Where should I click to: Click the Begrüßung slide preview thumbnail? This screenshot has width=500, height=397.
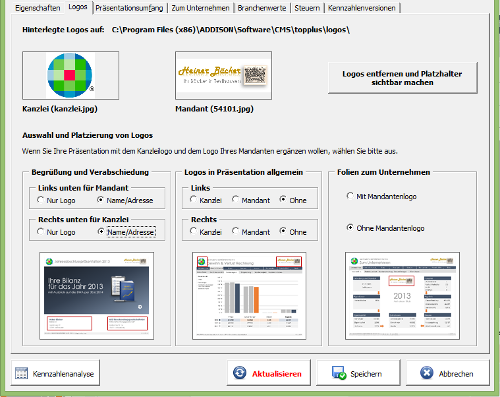[96, 296]
